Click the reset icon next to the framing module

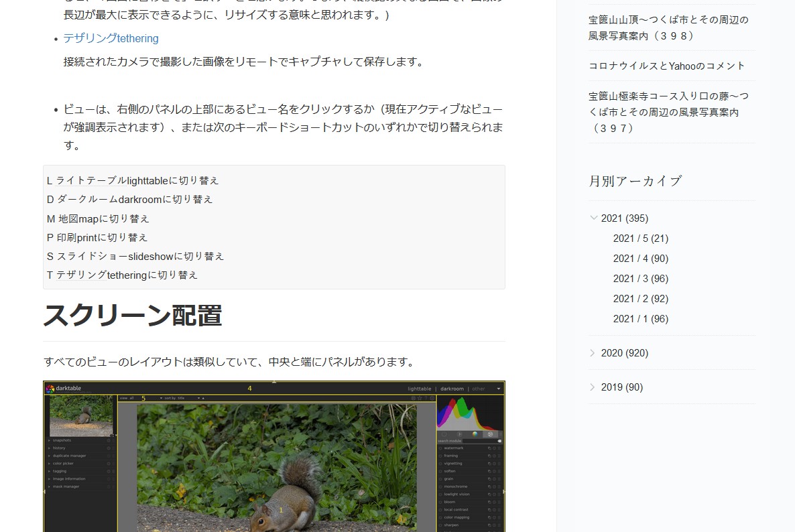(x=494, y=456)
